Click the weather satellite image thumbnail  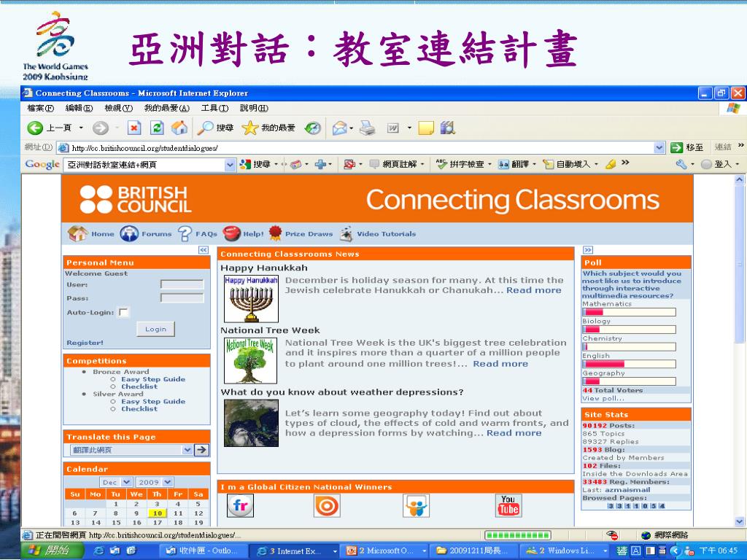point(251,422)
